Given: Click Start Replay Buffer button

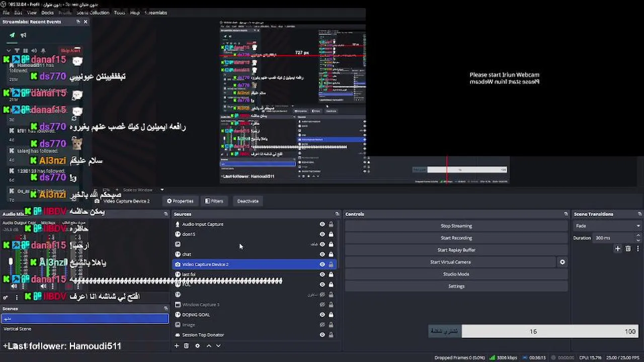Looking at the screenshot, I should pyautogui.click(x=456, y=250).
